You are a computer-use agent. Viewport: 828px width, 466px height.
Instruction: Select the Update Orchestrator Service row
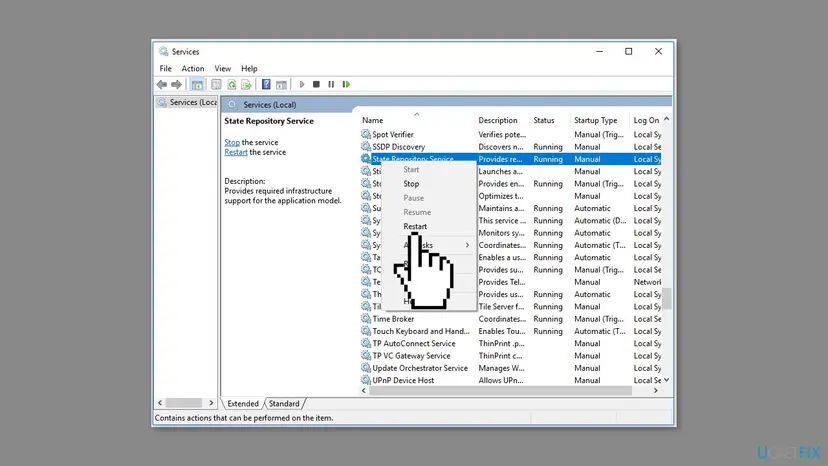point(511,368)
